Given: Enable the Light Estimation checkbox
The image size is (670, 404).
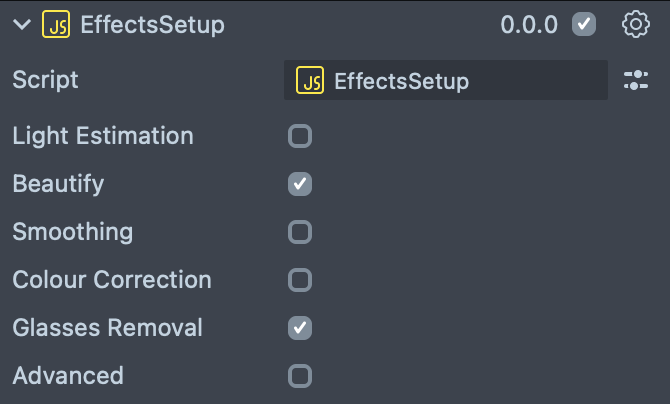Looking at the screenshot, I should point(300,136).
